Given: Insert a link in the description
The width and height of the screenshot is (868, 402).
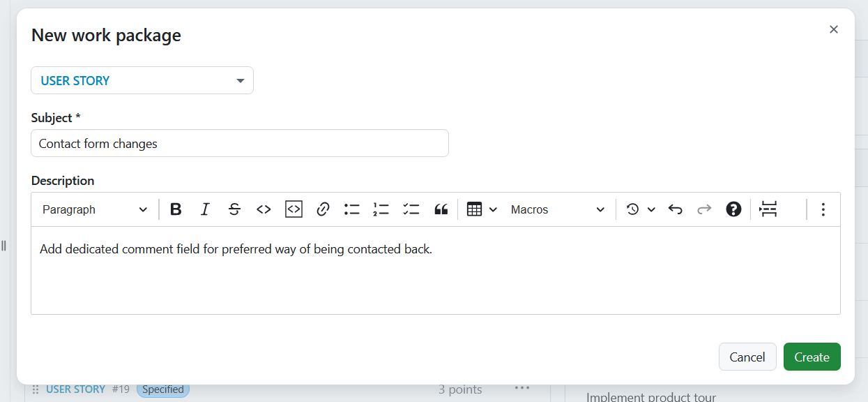Looking at the screenshot, I should tap(322, 209).
